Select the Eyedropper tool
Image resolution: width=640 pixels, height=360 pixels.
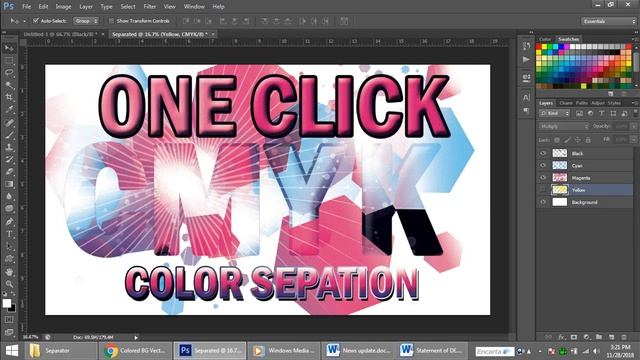(9, 110)
